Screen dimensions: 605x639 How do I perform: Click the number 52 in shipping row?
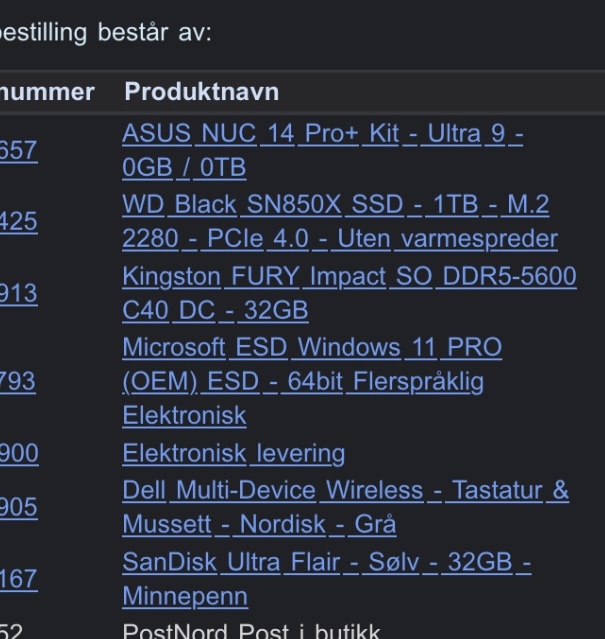tap(12, 630)
